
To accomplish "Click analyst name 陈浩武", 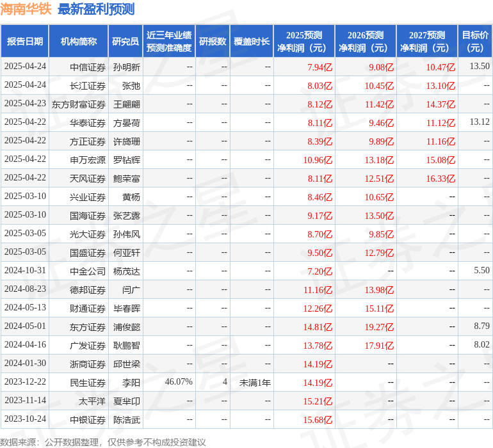I will pyautogui.click(x=127, y=419).
